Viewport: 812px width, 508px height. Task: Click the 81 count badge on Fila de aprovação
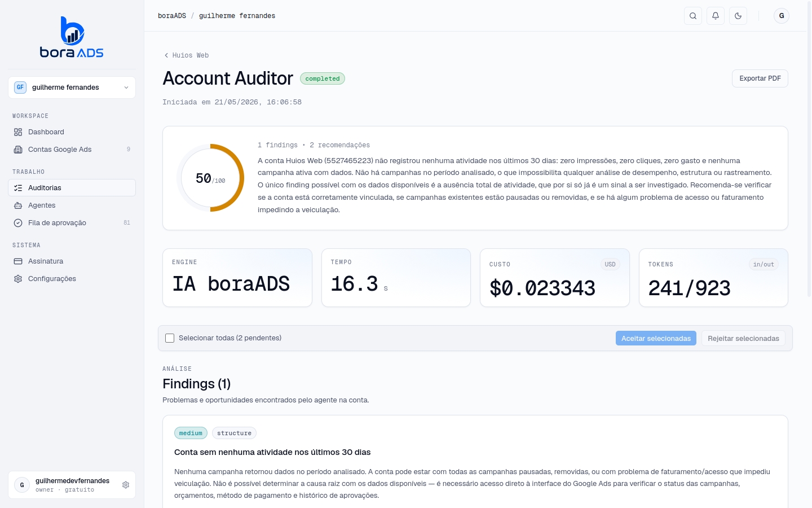(x=127, y=223)
